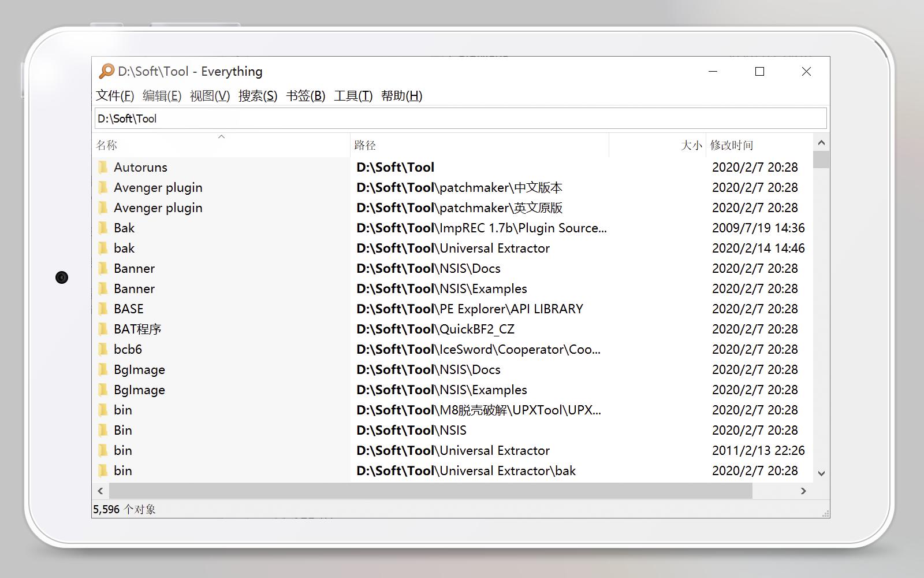Open the 文件 menu

[113, 96]
